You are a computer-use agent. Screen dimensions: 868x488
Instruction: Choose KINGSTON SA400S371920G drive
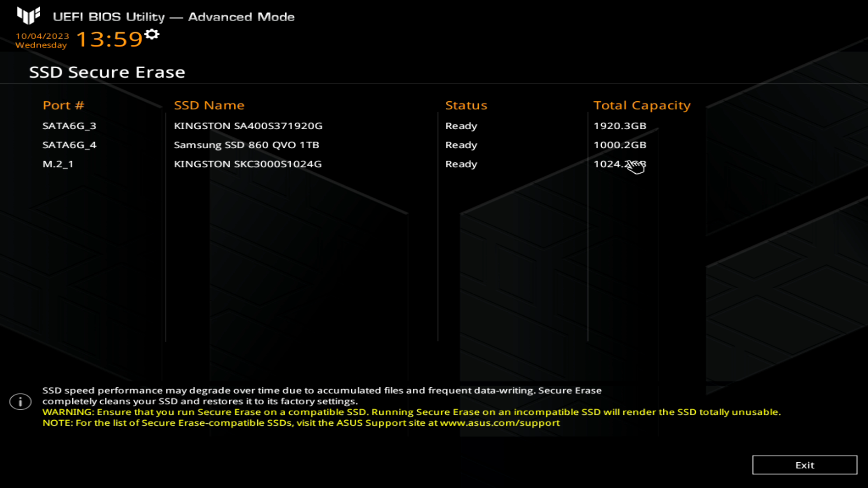[x=248, y=126]
